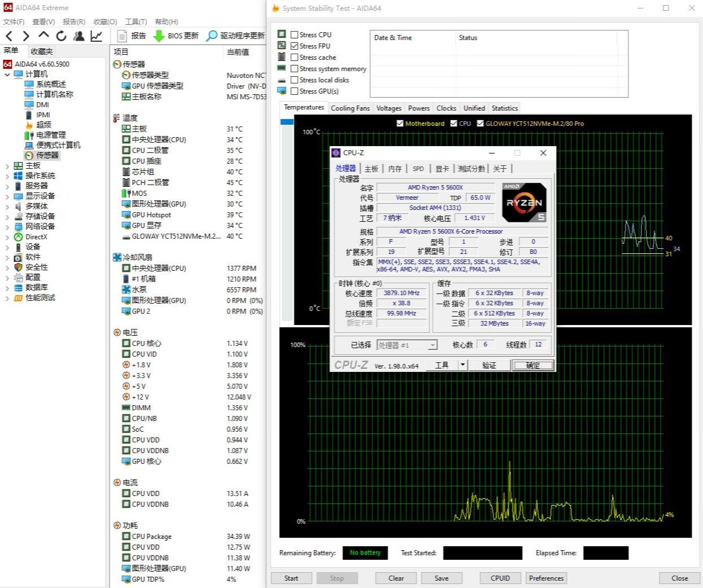
Task: Select 系统概述 in the tree
Action: tap(51, 84)
